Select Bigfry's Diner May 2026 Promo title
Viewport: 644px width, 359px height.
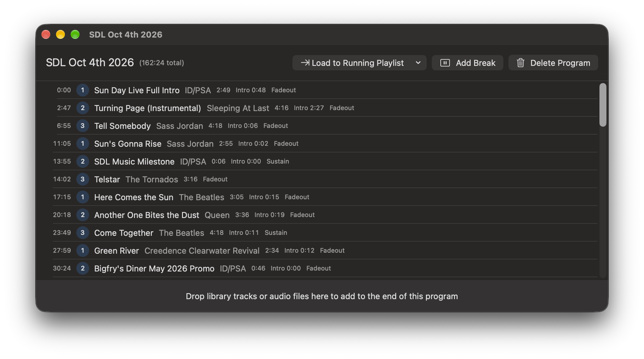[154, 269]
